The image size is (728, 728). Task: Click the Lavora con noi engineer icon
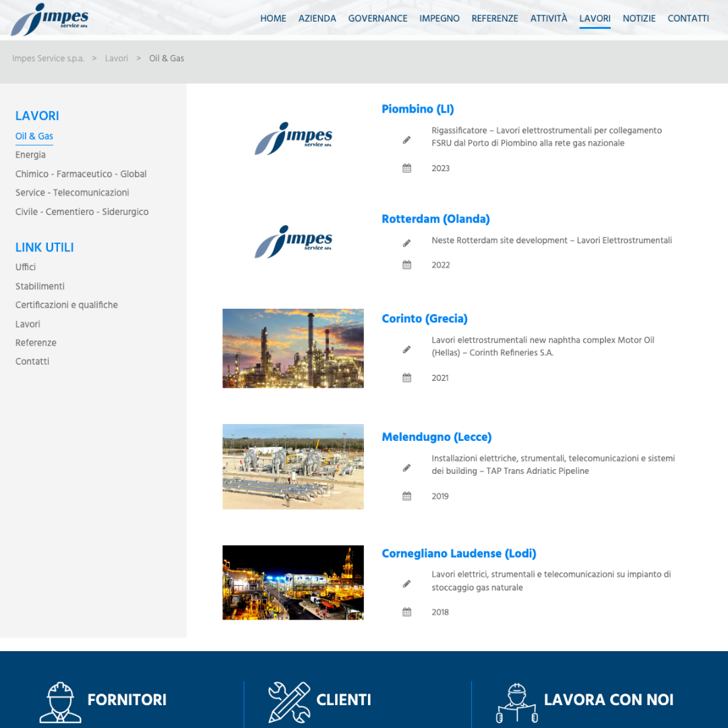[x=517, y=703]
